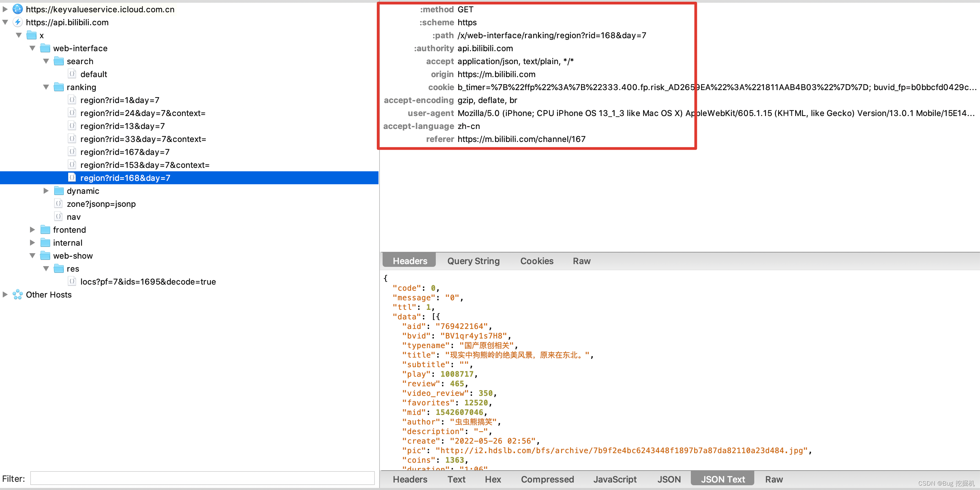Open the request Cookies tab
This screenshot has height=490, width=980.
[x=536, y=261]
